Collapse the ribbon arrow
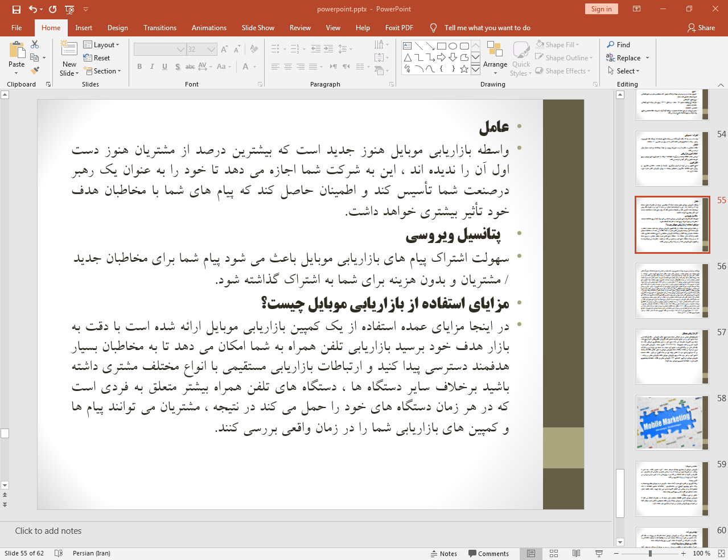728x560 pixels. pos(721,84)
